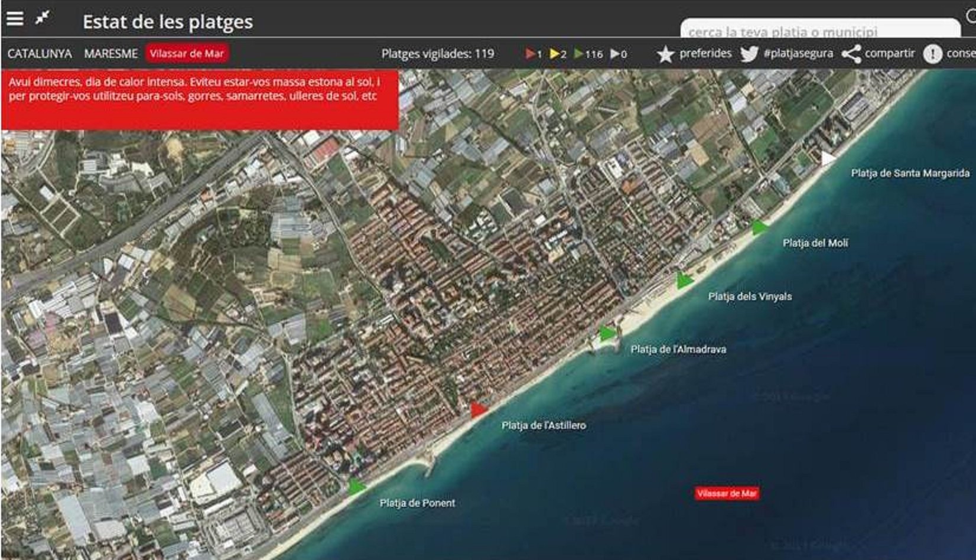Click the collapse fullscreen arrows icon
The width and height of the screenshot is (976, 560).
[43, 18]
